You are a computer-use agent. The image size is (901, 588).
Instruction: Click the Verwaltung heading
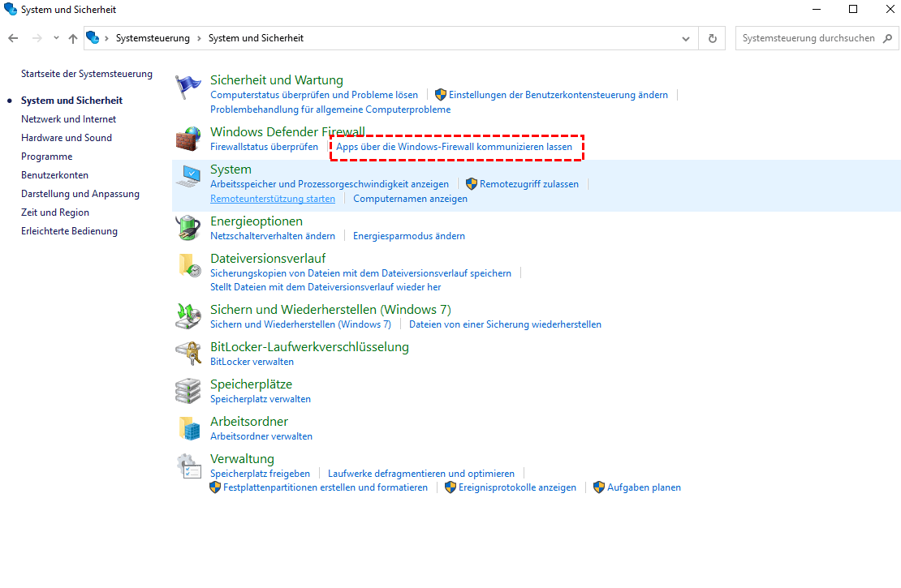pos(242,459)
